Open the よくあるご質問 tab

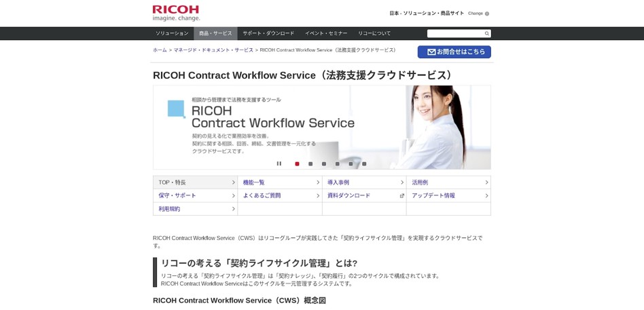click(280, 195)
